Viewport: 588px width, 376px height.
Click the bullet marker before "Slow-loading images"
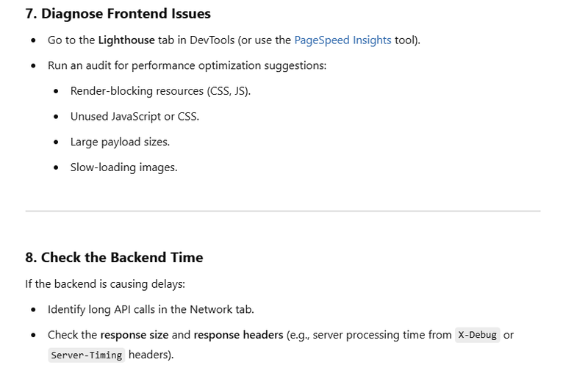pyautogui.click(x=56, y=167)
